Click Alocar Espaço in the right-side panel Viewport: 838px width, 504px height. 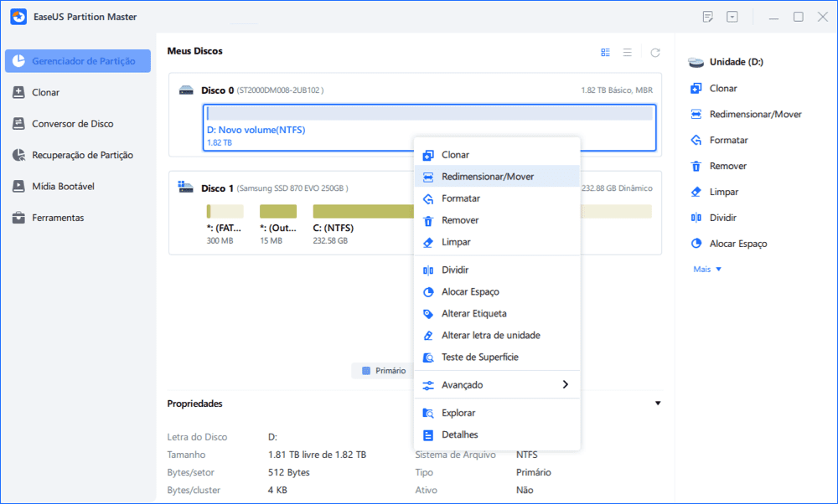click(728, 244)
